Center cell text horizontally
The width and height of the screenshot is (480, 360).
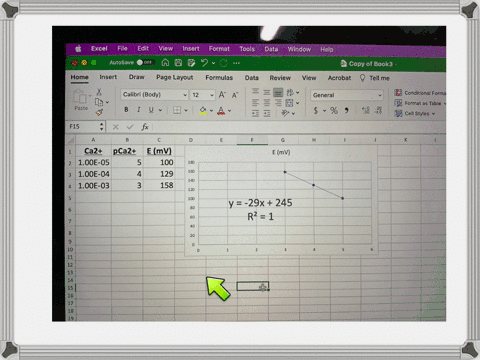(x=267, y=103)
